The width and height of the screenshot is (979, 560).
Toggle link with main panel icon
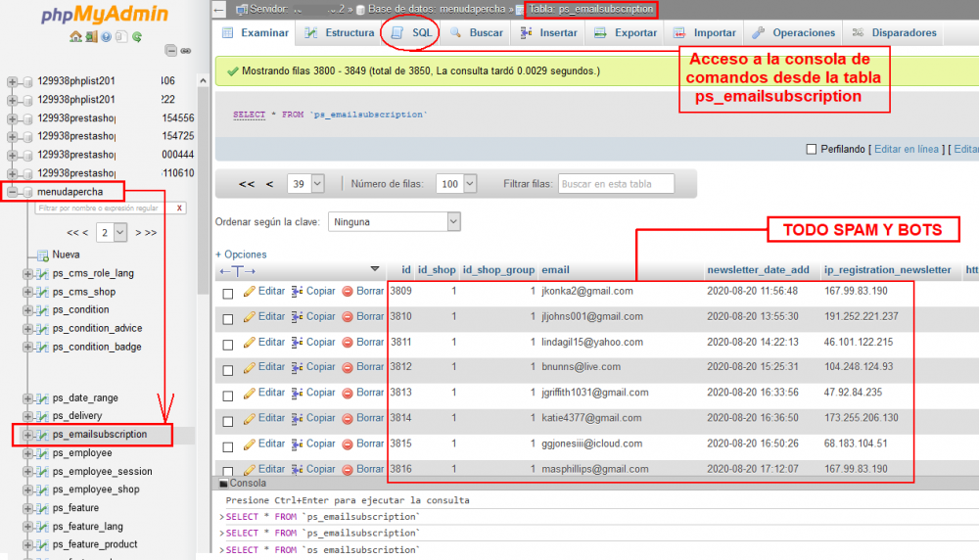click(x=185, y=51)
